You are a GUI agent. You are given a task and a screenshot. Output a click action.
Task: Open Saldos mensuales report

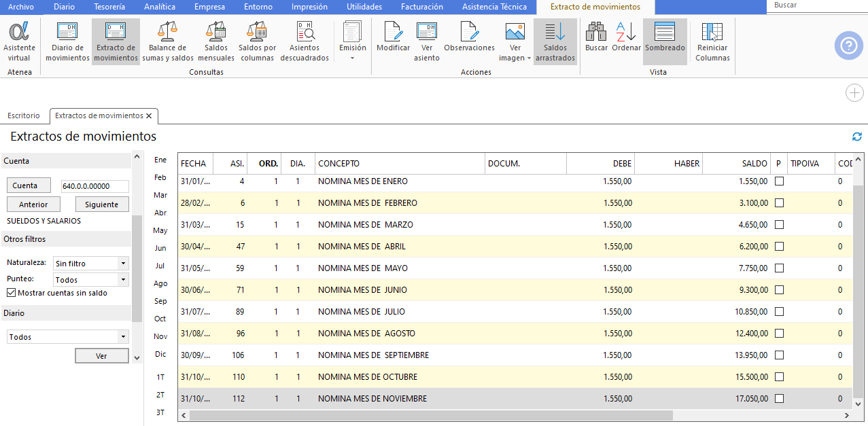point(216,41)
